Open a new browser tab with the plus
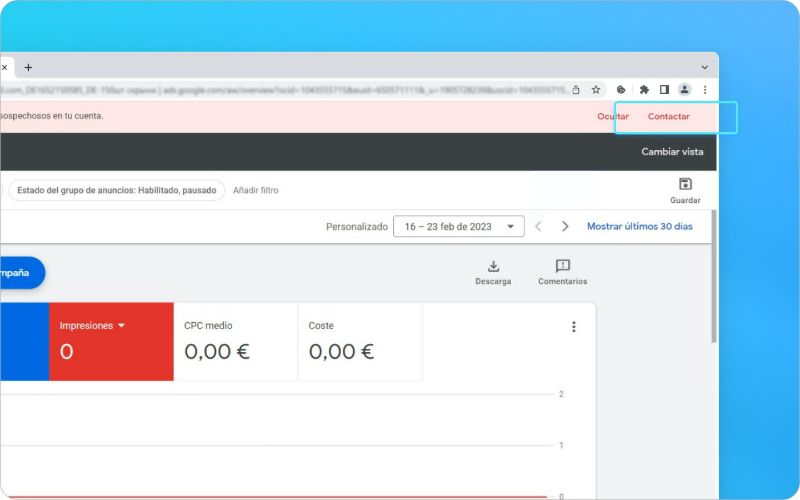This screenshot has width=800, height=500. click(28, 67)
